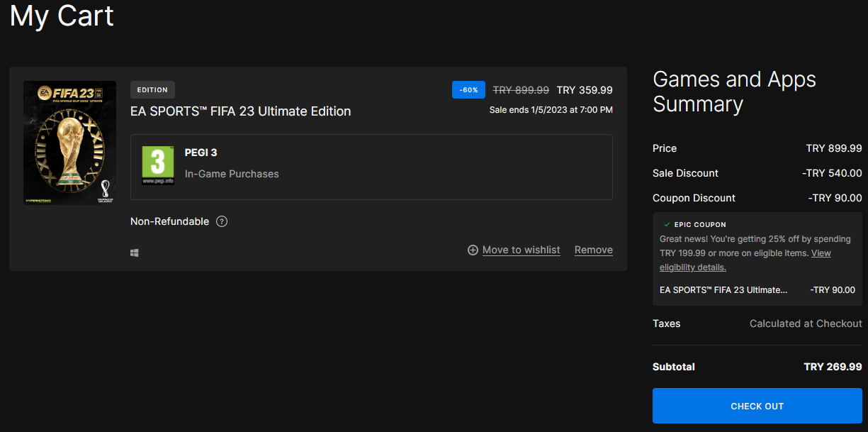Click the Windows platform icon
The height and width of the screenshot is (432, 868).
[x=135, y=253]
